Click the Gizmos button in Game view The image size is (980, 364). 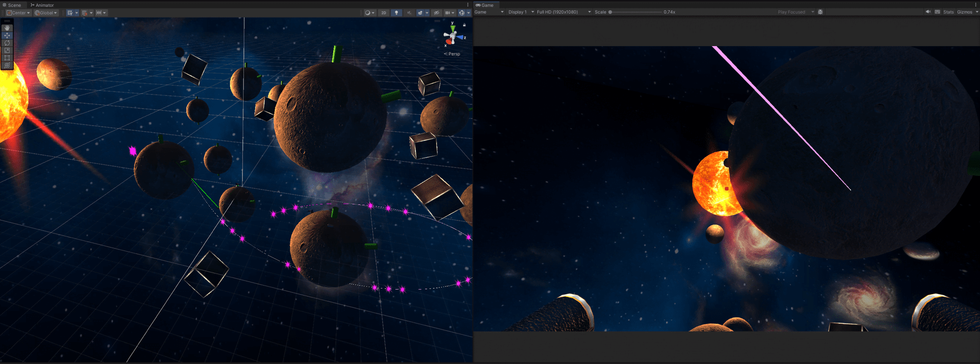click(x=965, y=12)
